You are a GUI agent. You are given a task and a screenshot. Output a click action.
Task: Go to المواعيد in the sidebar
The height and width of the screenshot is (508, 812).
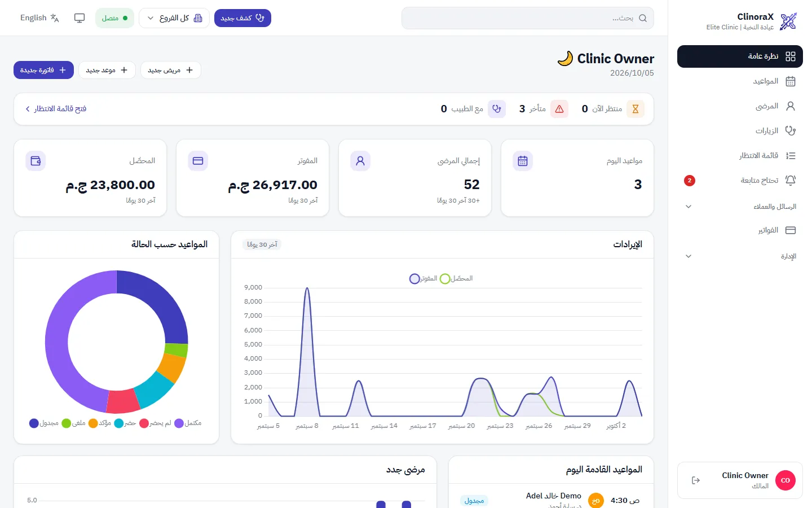(x=740, y=81)
